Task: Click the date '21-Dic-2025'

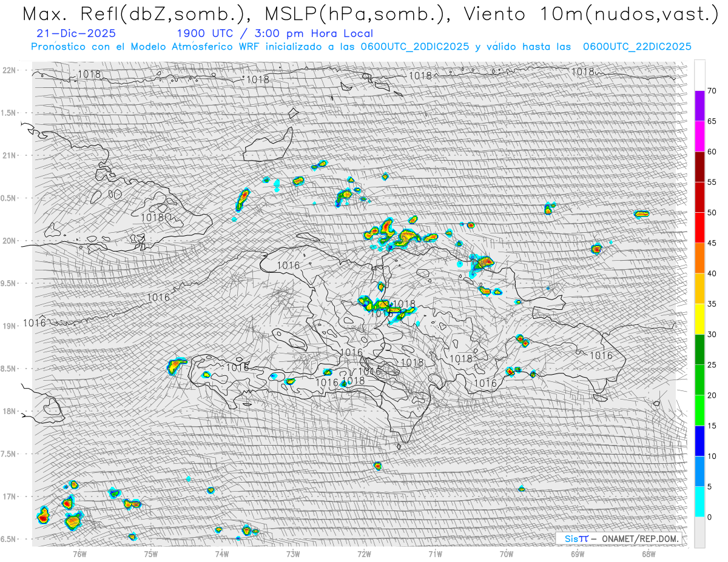Action: click(x=76, y=33)
